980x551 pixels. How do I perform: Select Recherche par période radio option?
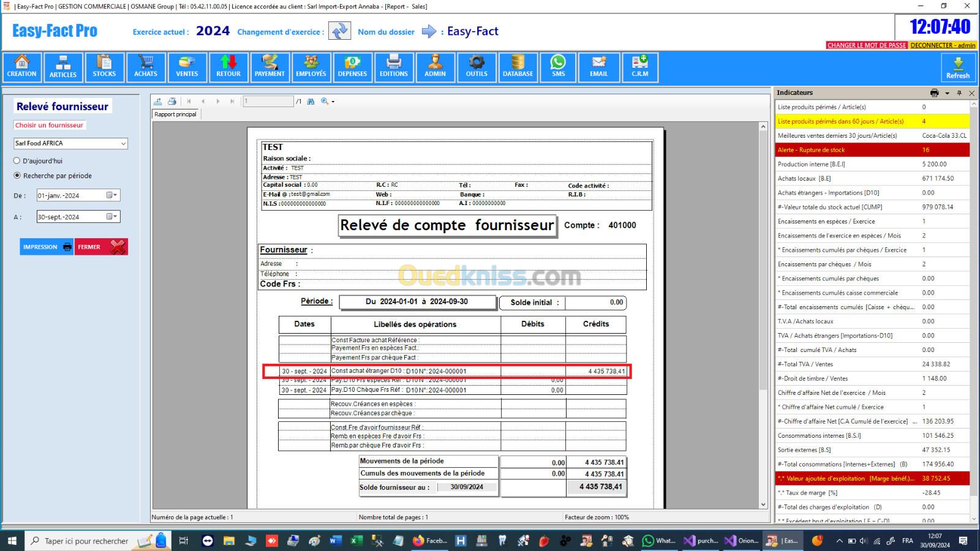click(17, 176)
